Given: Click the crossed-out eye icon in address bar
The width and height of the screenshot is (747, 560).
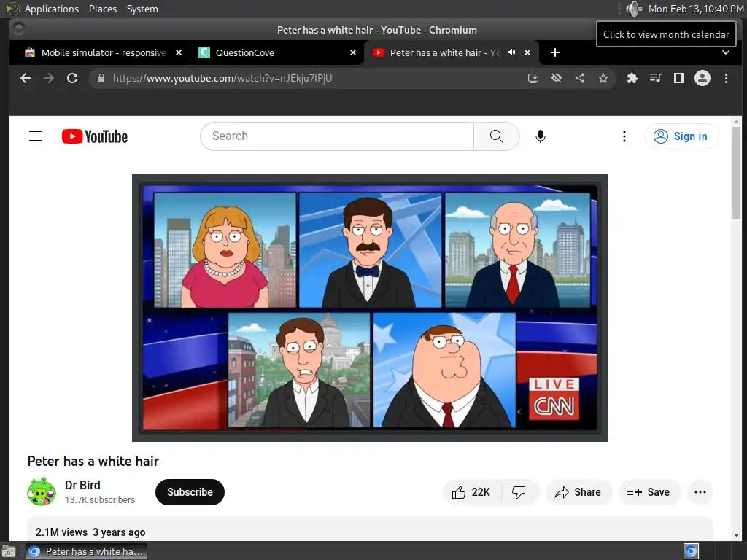Looking at the screenshot, I should [x=557, y=78].
